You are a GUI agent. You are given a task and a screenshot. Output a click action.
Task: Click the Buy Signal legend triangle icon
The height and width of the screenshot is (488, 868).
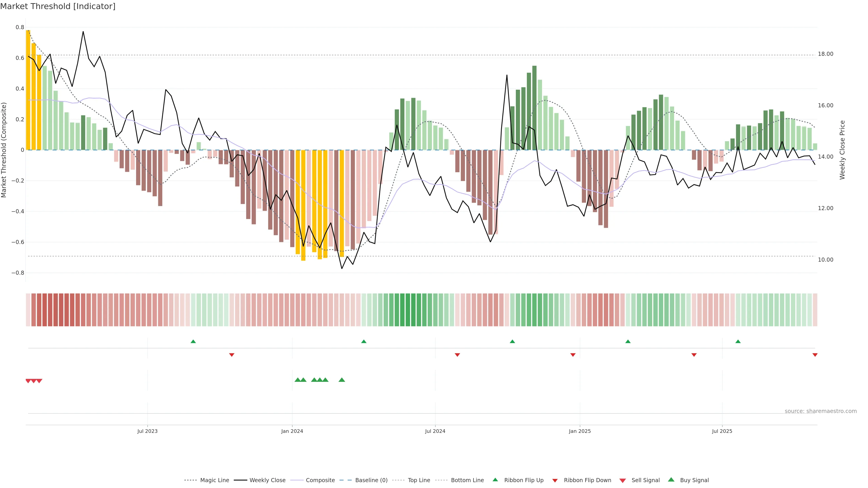tap(671, 480)
